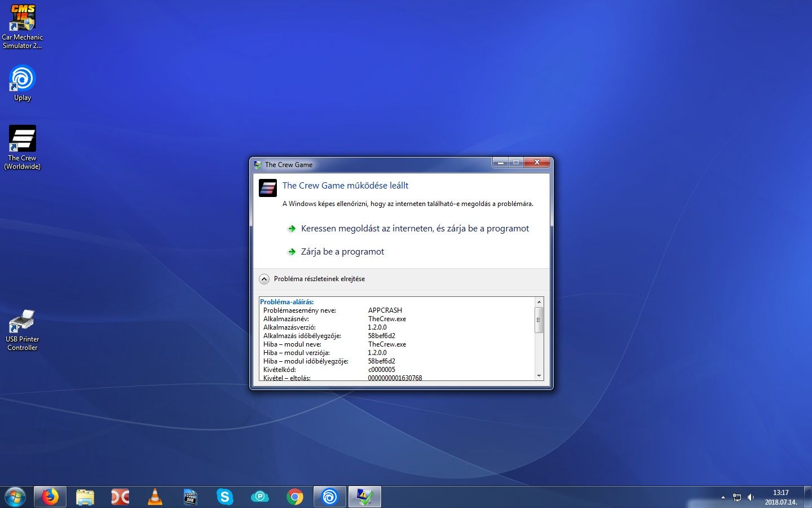Select the crash report taskbar item

365,497
